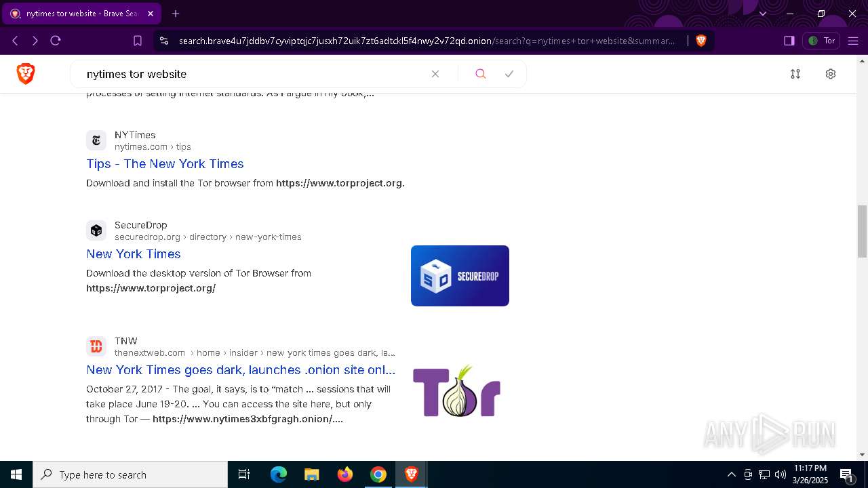The image size is (868, 488).
Task: Click the page vertical scrollbar thumb
Action: 862,231
